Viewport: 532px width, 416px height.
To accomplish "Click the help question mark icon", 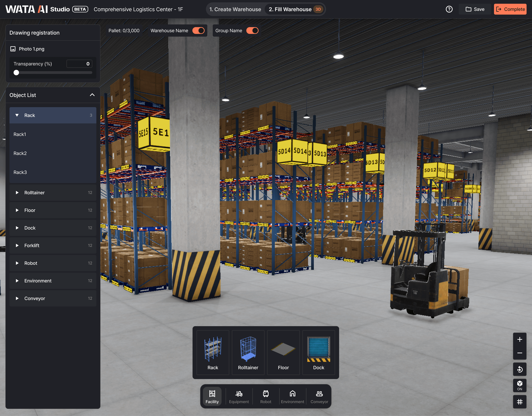I will click(449, 9).
